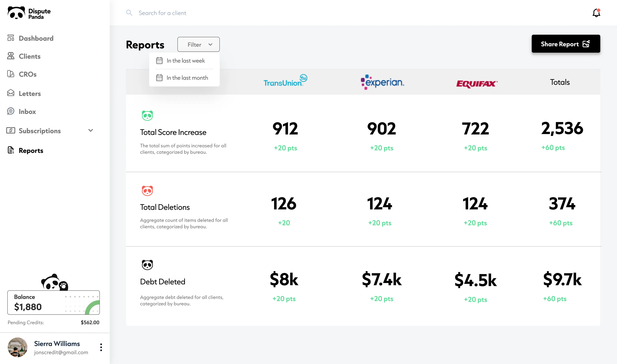Image resolution: width=617 pixels, height=364 pixels.
Task: Click the TransUnion score value 912
Action: click(x=285, y=129)
